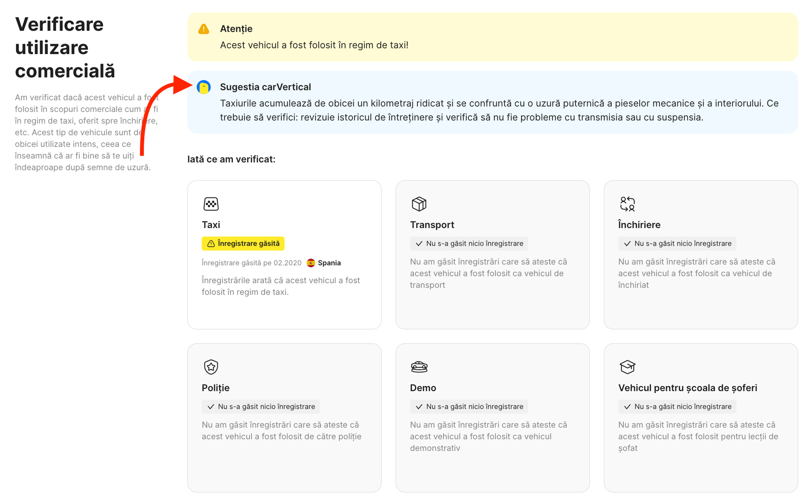
Task: Click the Închiriere people-swap icon
Action: coord(627,204)
